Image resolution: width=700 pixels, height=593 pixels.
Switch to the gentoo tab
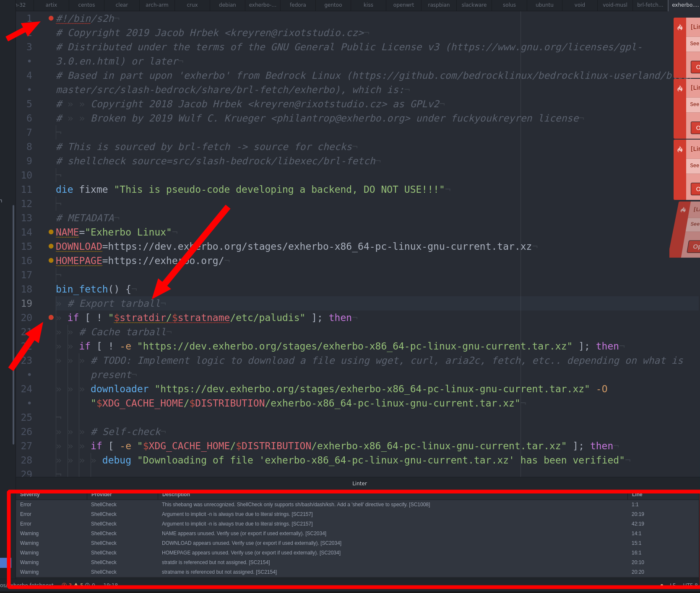[333, 5]
